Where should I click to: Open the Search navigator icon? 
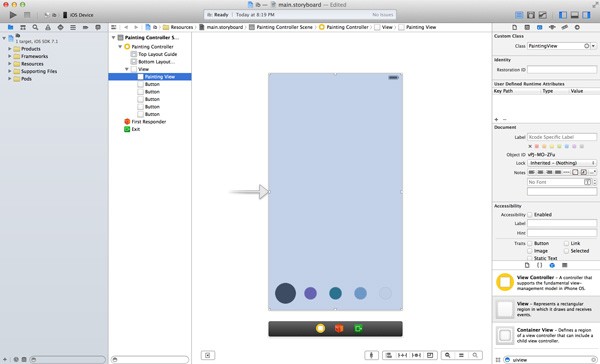35,28
